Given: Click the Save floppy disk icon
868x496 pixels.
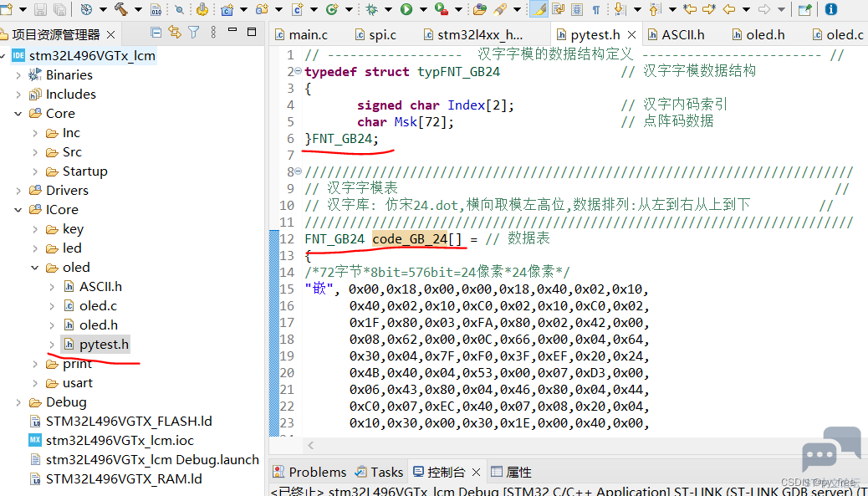Looking at the screenshot, I should click(40, 9).
